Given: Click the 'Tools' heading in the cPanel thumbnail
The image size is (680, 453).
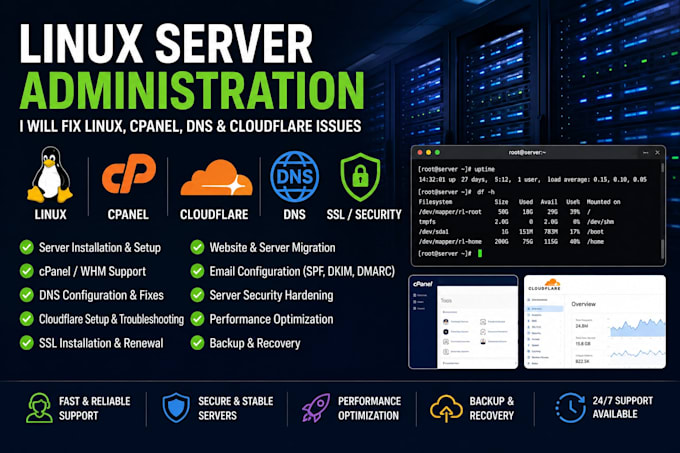Looking at the screenshot, I should [446, 300].
